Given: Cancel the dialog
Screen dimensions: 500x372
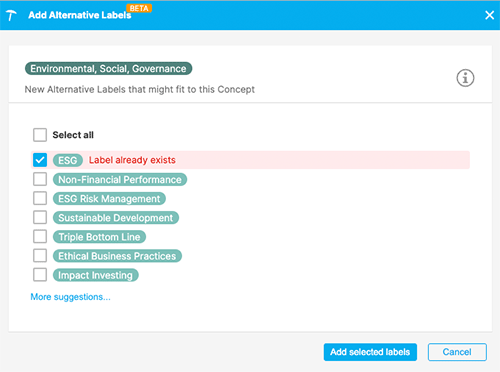Looking at the screenshot, I should pyautogui.click(x=457, y=352).
